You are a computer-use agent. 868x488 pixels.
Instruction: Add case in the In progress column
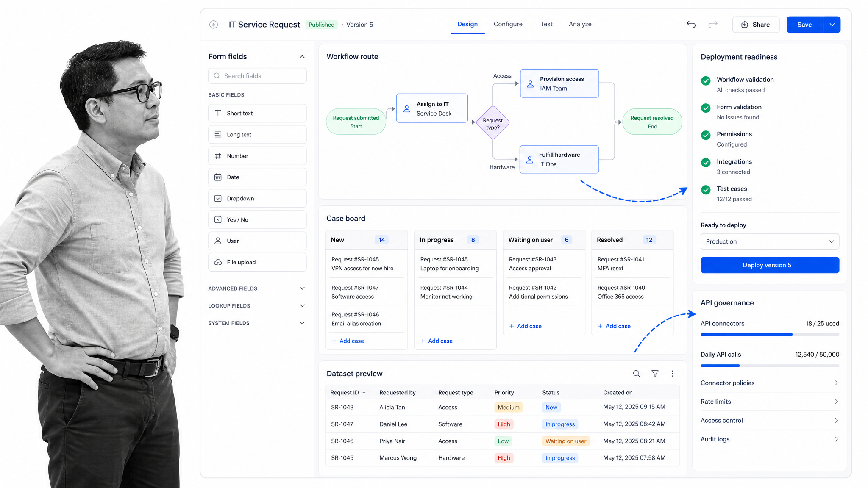coord(437,341)
